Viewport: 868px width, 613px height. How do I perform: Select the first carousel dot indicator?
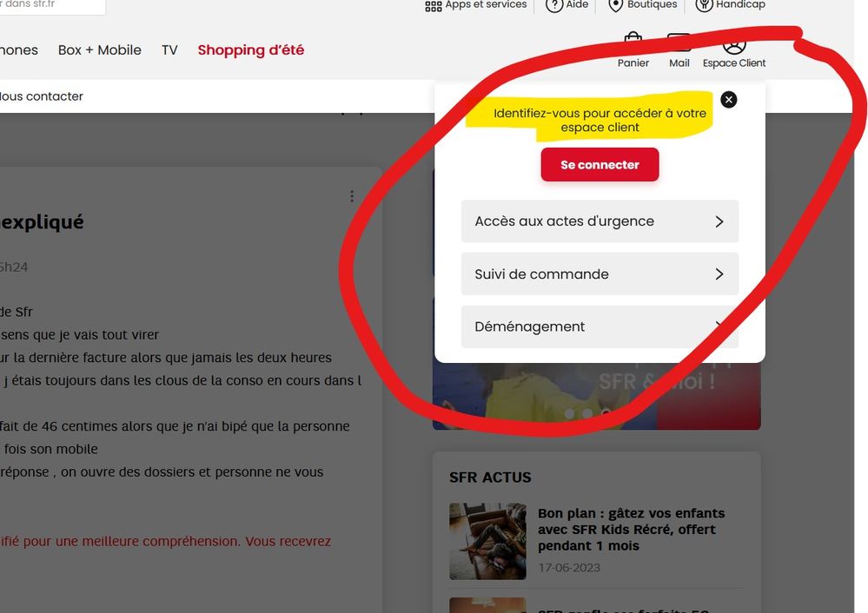pyautogui.click(x=569, y=414)
